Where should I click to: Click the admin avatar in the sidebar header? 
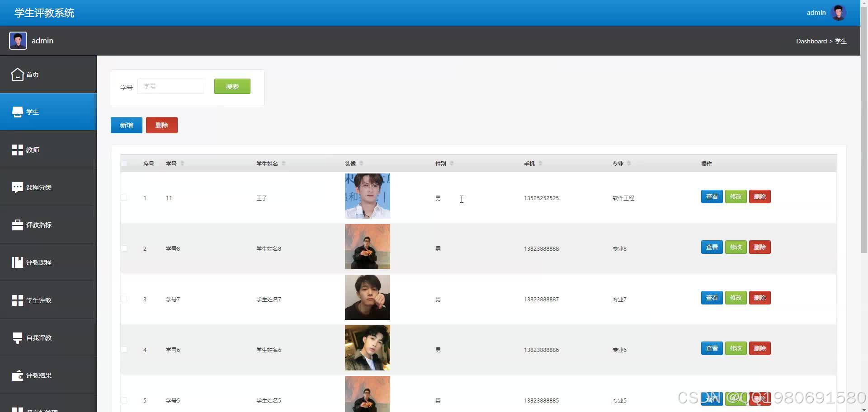click(18, 41)
